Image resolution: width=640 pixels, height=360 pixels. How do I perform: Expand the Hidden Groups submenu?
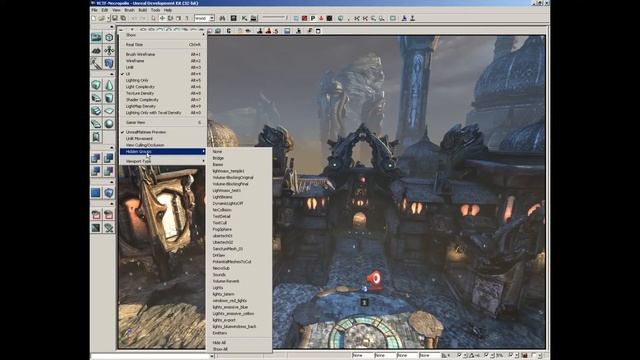163,151
